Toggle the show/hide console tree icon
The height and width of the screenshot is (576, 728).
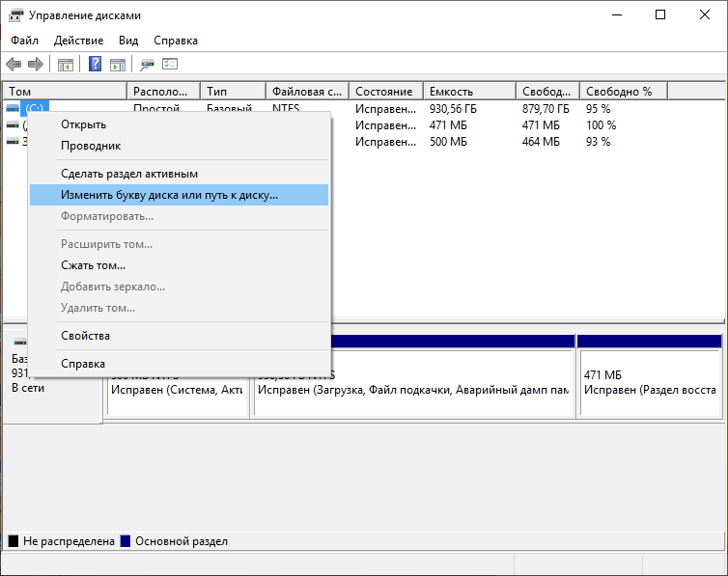[66, 65]
